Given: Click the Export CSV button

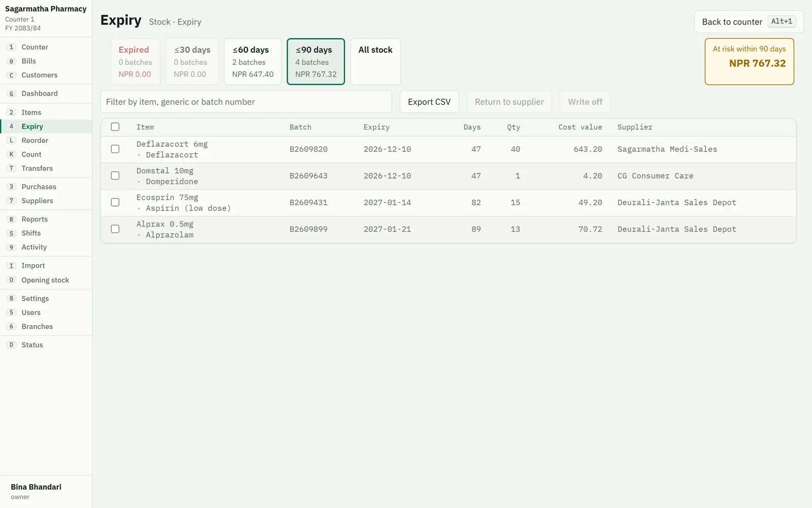Looking at the screenshot, I should (429, 102).
